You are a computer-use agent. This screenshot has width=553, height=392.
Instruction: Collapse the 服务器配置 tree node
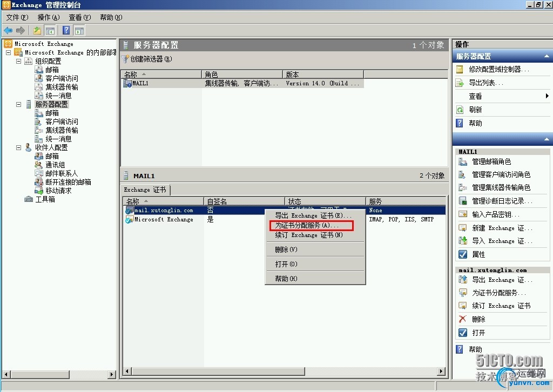coord(19,104)
